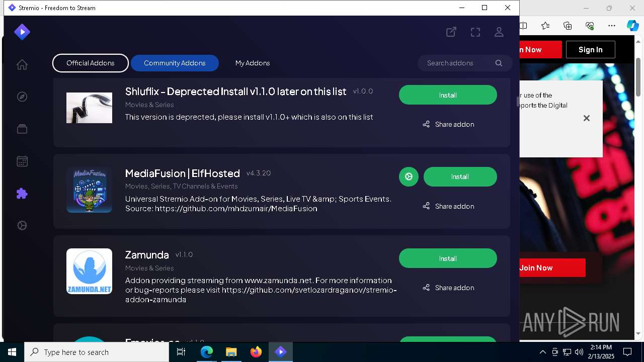Share the MediaFusion addon

tap(448, 206)
